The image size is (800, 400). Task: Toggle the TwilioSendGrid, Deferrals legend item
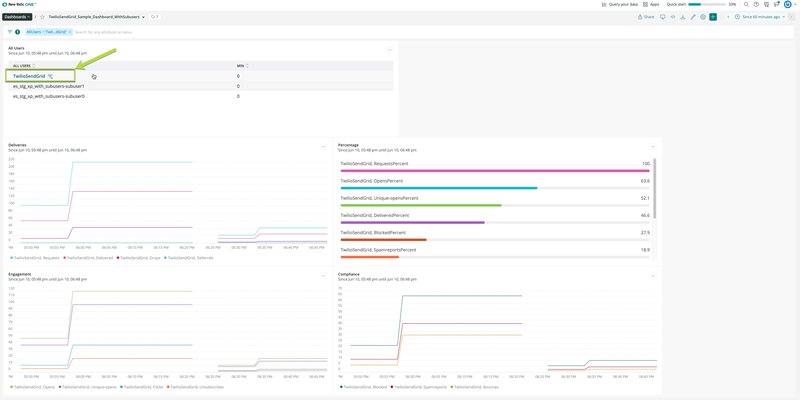189,258
